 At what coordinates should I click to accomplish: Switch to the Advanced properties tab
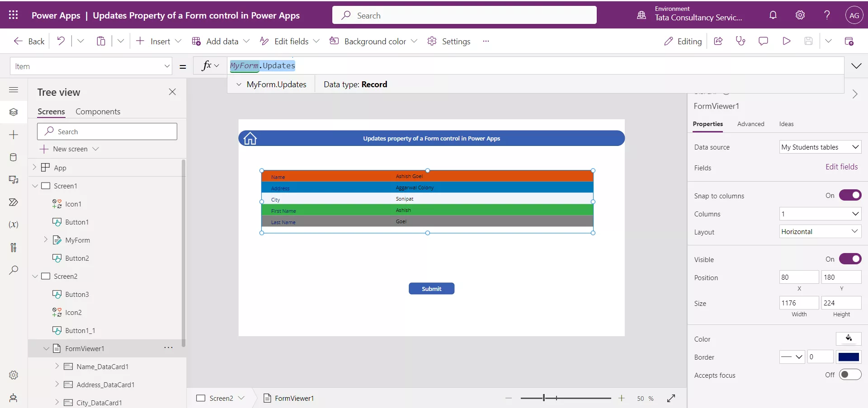(x=750, y=124)
